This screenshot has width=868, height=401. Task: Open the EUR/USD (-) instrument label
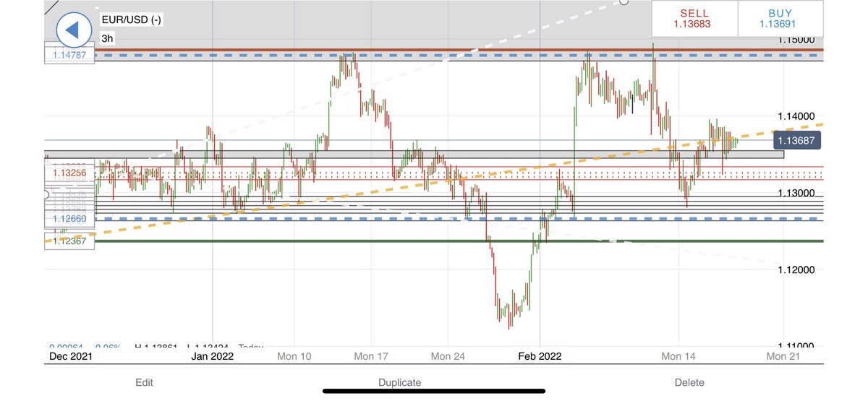[131, 20]
